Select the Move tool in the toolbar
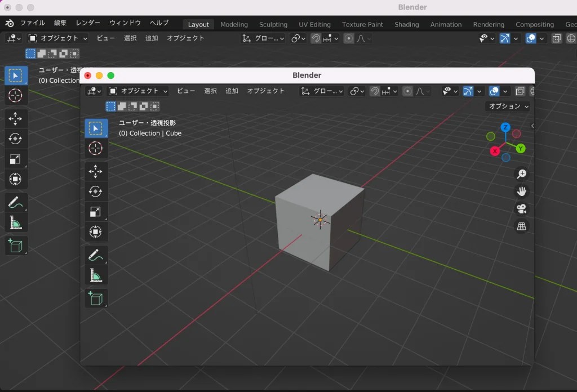This screenshot has width=577, height=392. tap(96, 171)
